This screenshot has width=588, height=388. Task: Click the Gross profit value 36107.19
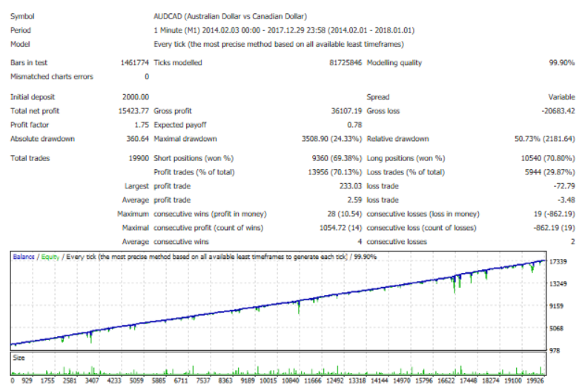click(x=346, y=111)
